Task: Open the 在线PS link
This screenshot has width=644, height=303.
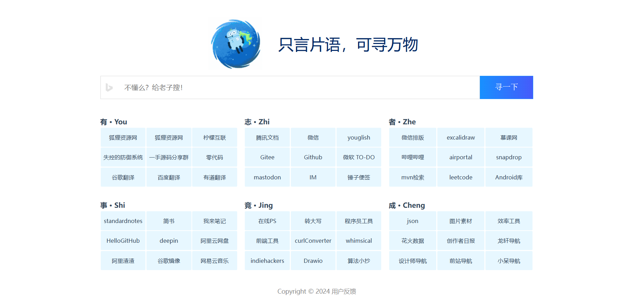Action: tap(267, 221)
